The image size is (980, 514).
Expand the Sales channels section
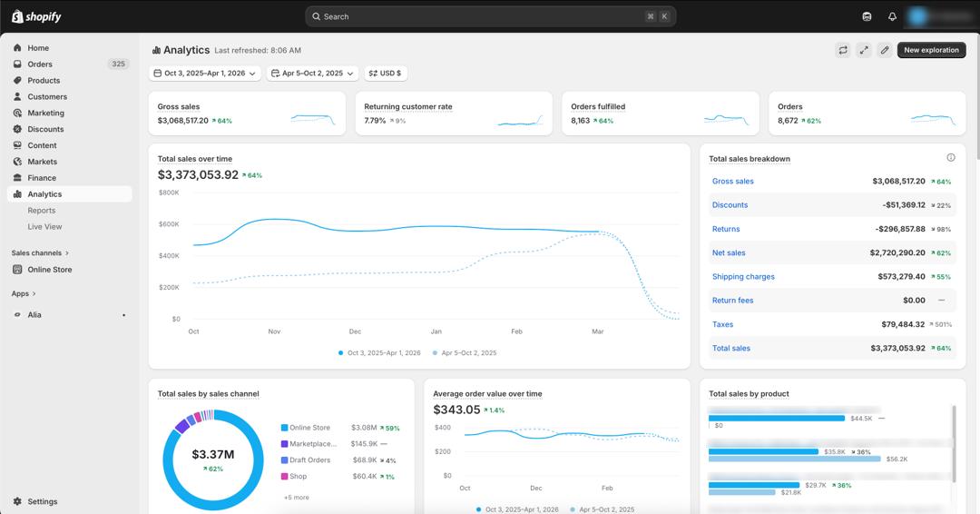tap(40, 252)
